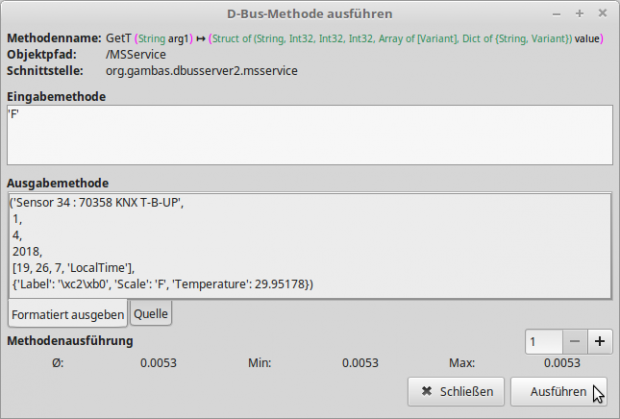This screenshot has height=419, width=620.
Task: Click the execution count number field
Action: pos(543,341)
